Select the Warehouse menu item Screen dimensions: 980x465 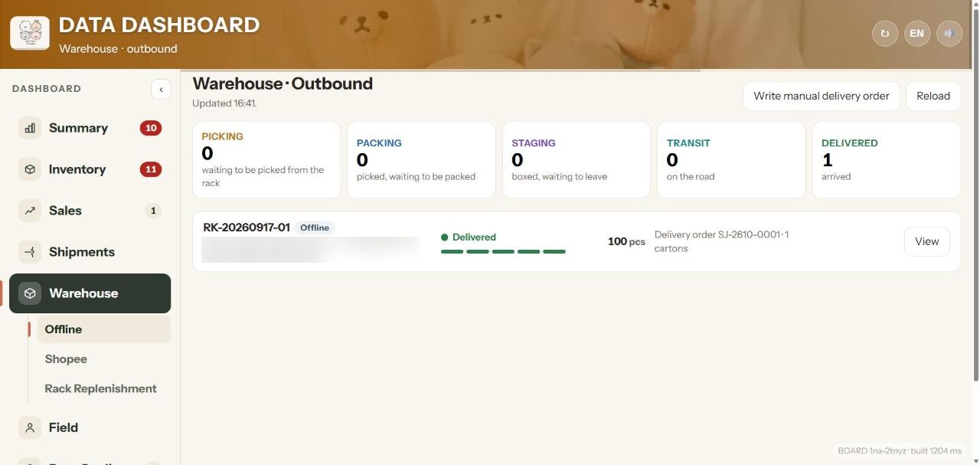(90, 293)
